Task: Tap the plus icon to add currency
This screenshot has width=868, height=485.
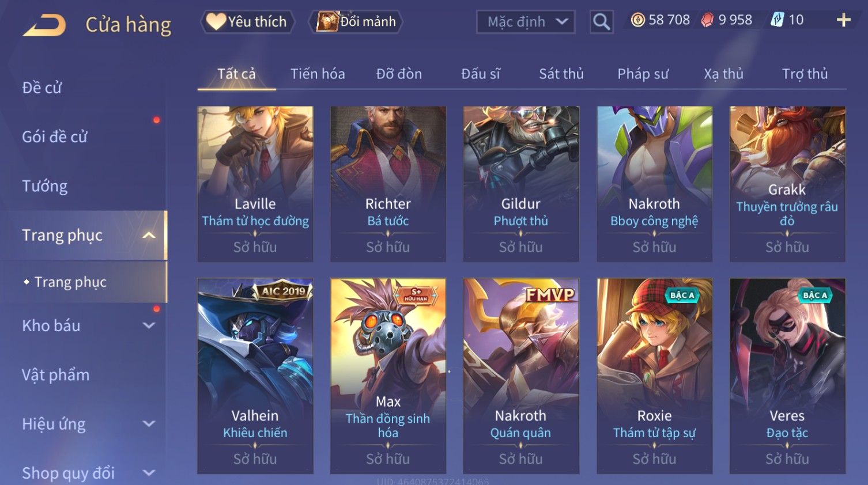Action: point(843,20)
